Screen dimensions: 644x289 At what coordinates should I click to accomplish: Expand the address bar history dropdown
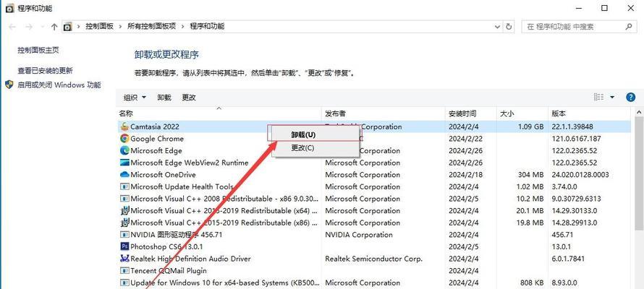pyautogui.click(x=498, y=27)
